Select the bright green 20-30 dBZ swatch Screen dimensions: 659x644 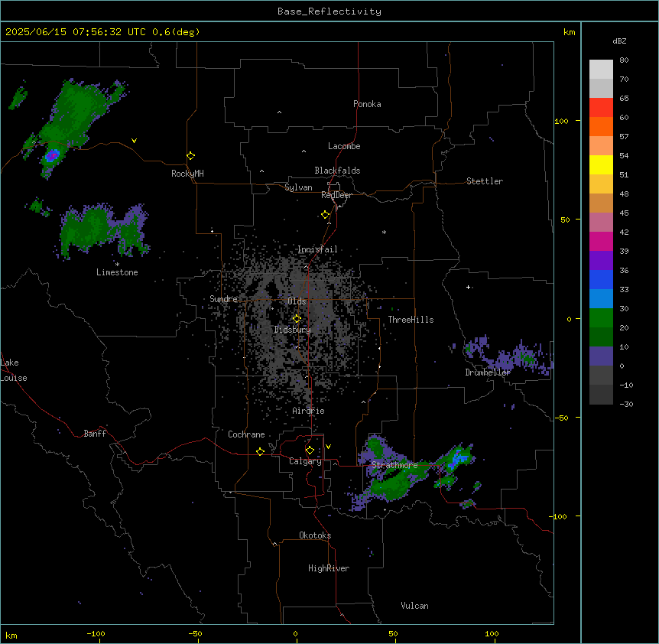point(601,318)
